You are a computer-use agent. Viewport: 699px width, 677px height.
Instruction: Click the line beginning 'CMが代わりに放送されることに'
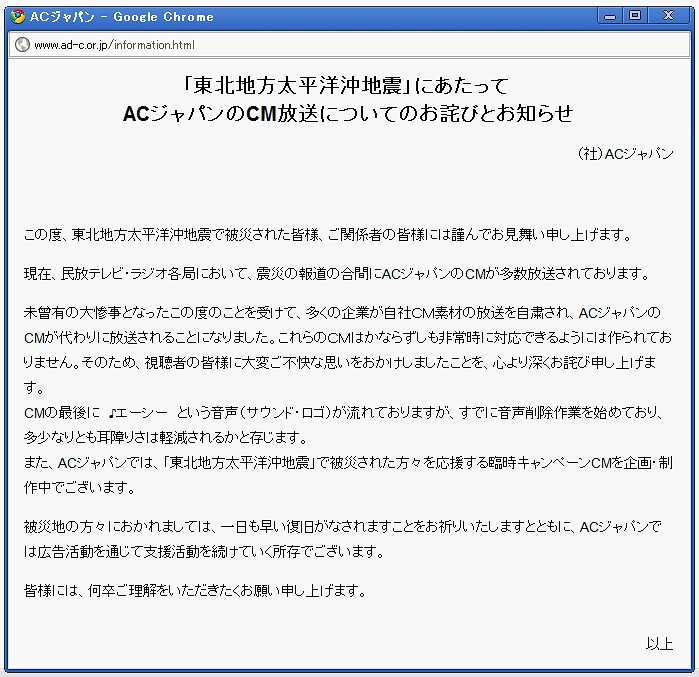[x=348, y=338]
